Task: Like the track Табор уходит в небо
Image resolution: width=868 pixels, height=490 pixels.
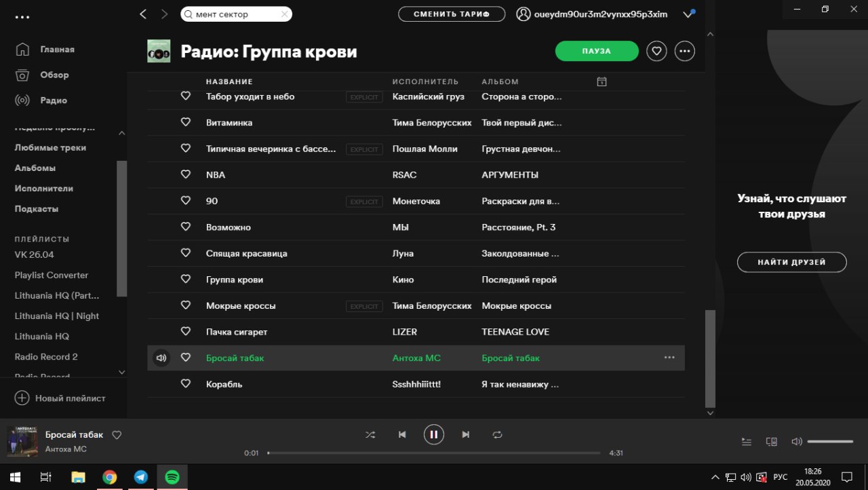Action: tap(185, 96)
